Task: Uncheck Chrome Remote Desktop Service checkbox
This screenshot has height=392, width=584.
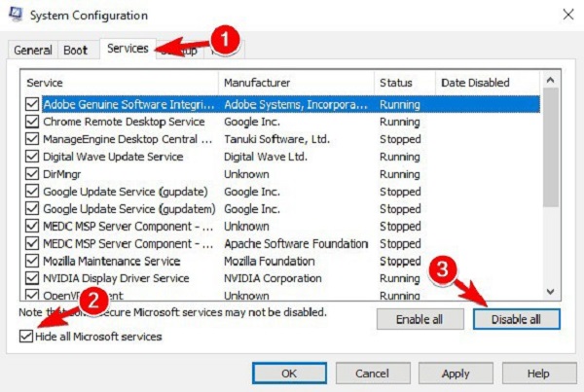Action: tap(33, 122)
